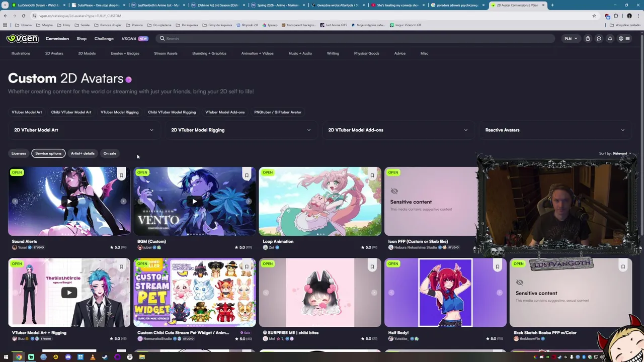Open qBittorrent from the taskbar
The width and height of the screenshot is (644, 362).
[43, 357]
